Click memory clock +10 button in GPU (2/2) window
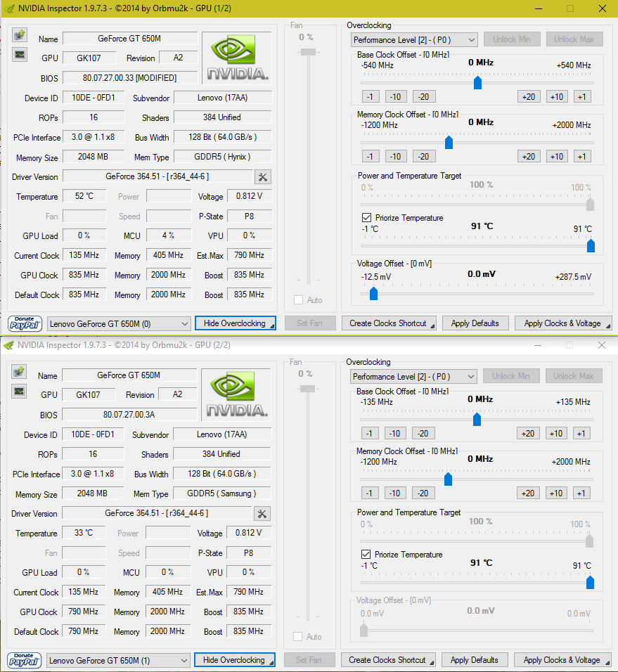The height and width of the screenshot is (672, 618). click(x=556, y=493)
